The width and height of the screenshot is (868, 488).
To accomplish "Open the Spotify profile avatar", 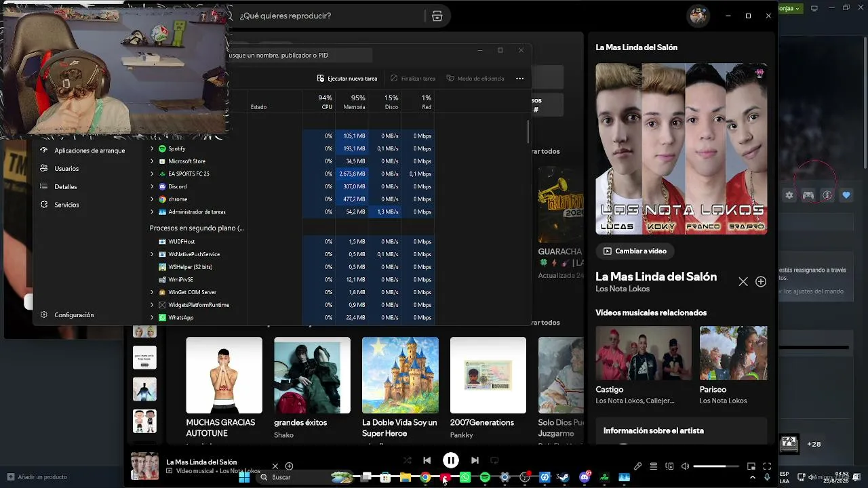I will coord(698,16).
